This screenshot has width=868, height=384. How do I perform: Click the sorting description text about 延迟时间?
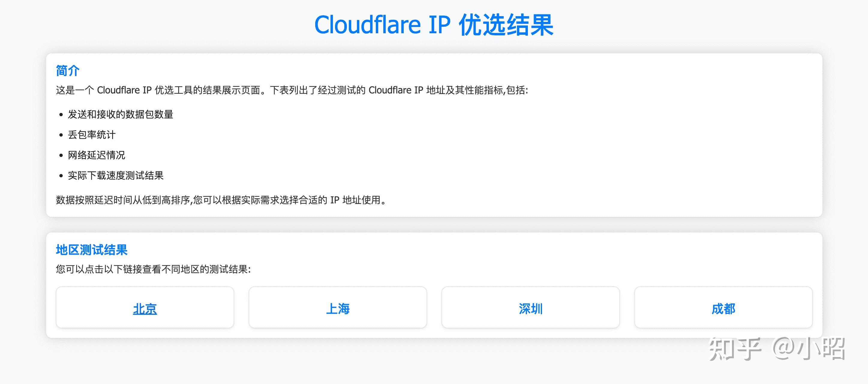[x=221, y=201]
